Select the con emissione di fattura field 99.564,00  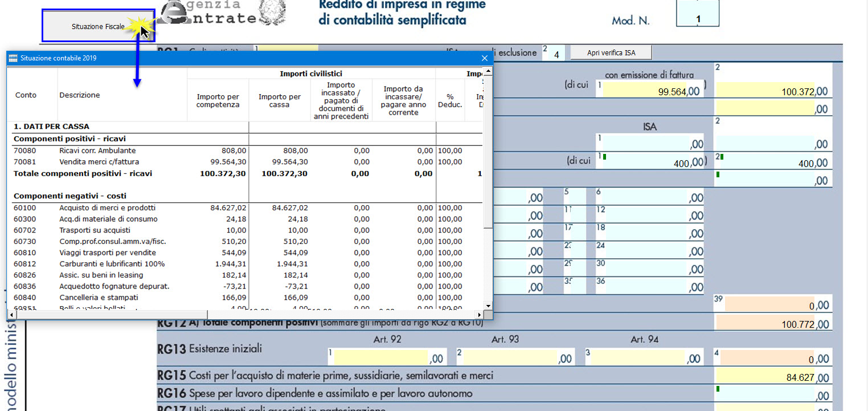pyautogui.click(x=650, y=91)
